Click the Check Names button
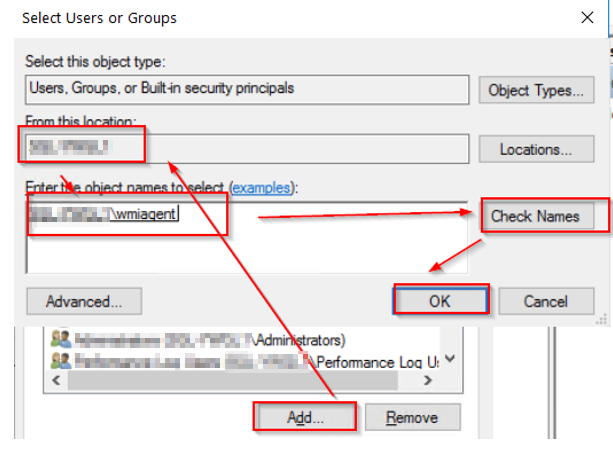613x458 pixels. pos(536,216)
